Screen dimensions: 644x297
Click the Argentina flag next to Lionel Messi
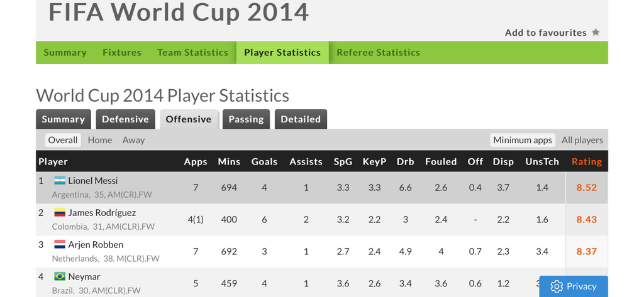pyautogui.click(x=60, y=180)
